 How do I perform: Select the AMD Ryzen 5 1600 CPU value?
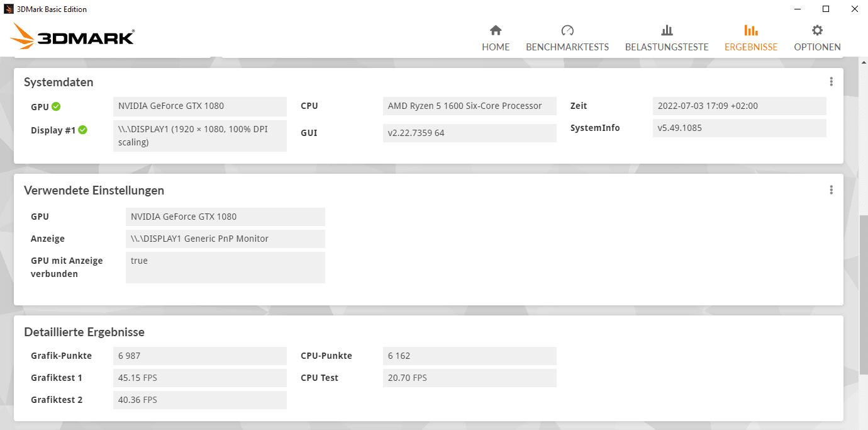click(470, 106)
